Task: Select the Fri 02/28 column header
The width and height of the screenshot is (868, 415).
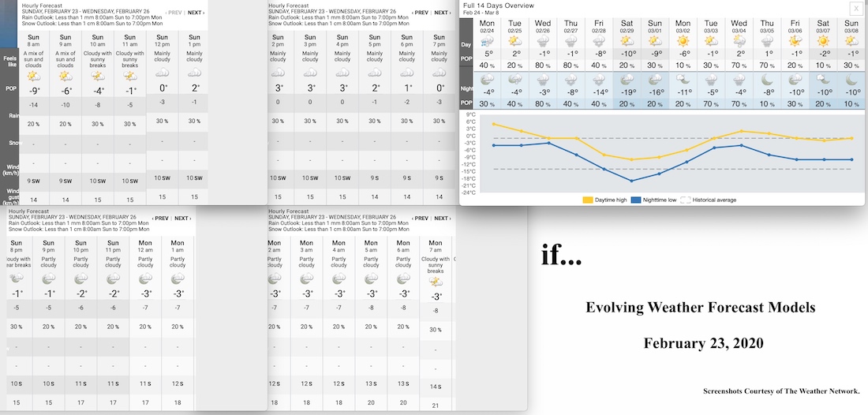Action: tap(599, 27)
